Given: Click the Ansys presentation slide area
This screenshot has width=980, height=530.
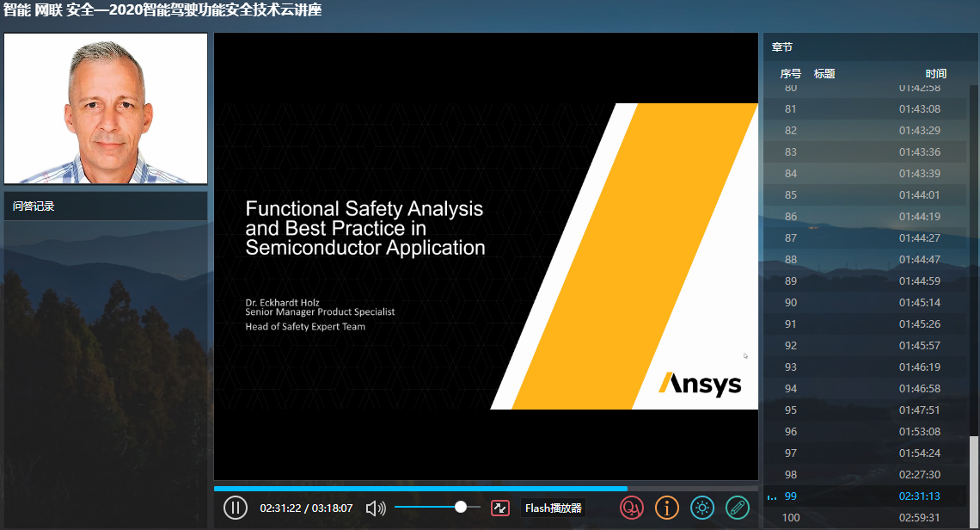Looking at the screenshot, I should click(486, 256).
